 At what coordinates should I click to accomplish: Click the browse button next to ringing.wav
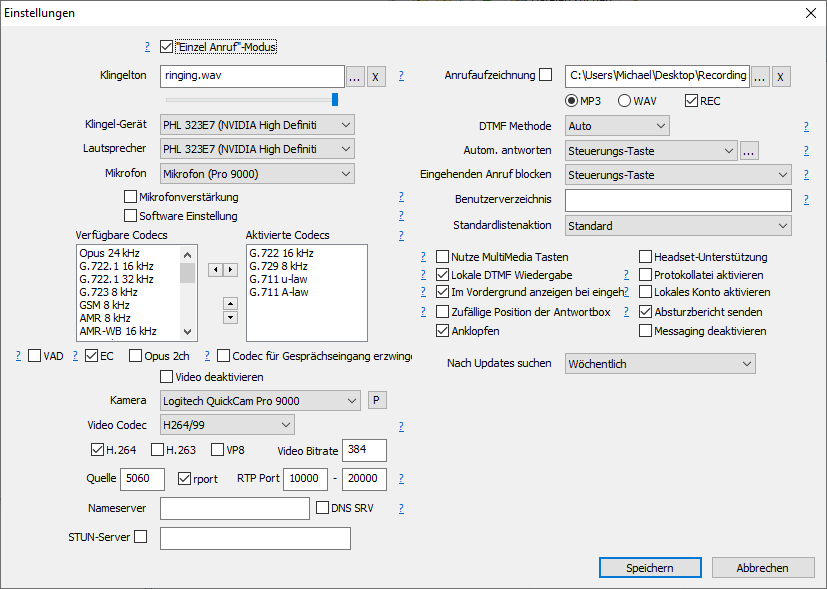tap(355, 77)
